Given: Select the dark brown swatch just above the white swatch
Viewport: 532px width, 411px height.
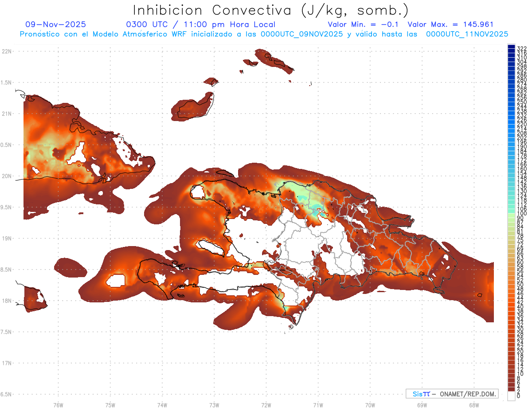Looking at the screenshot, I should [511, 389].
